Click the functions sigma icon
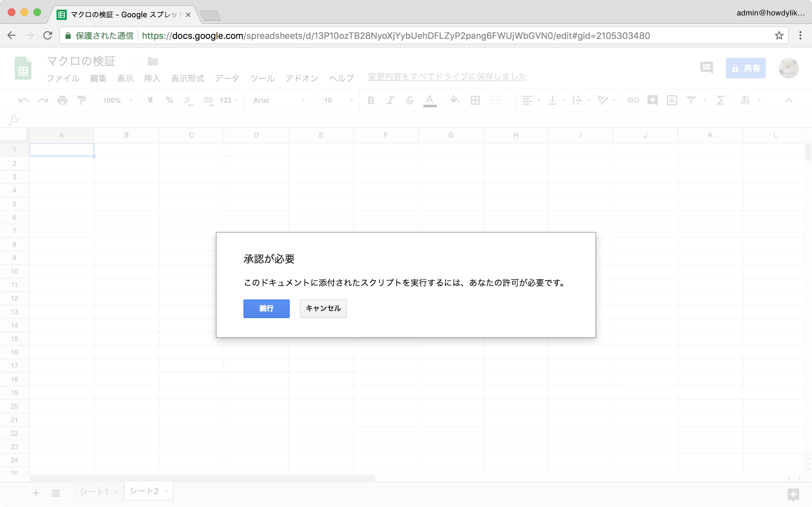Screen dimensions: 812x507 720,100
